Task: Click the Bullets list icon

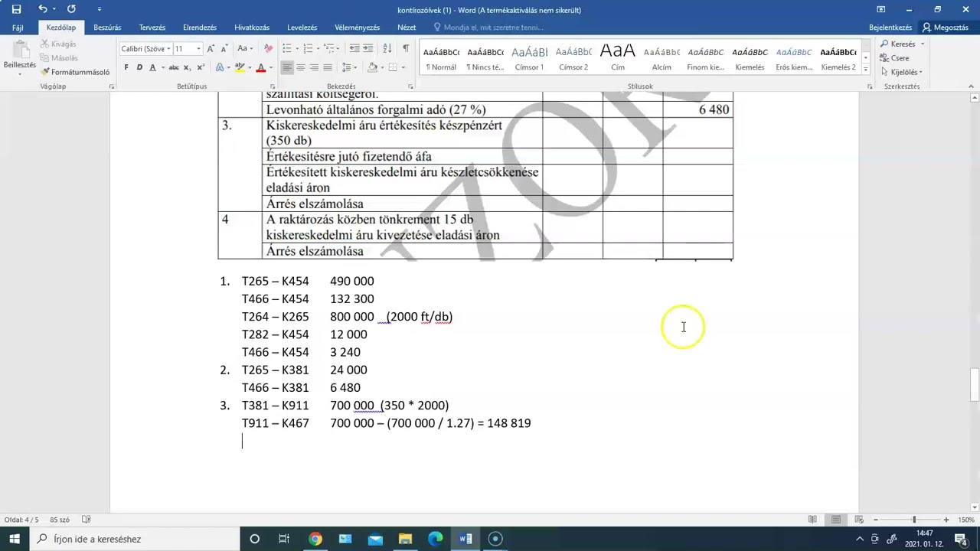Action: click(287, 48)
